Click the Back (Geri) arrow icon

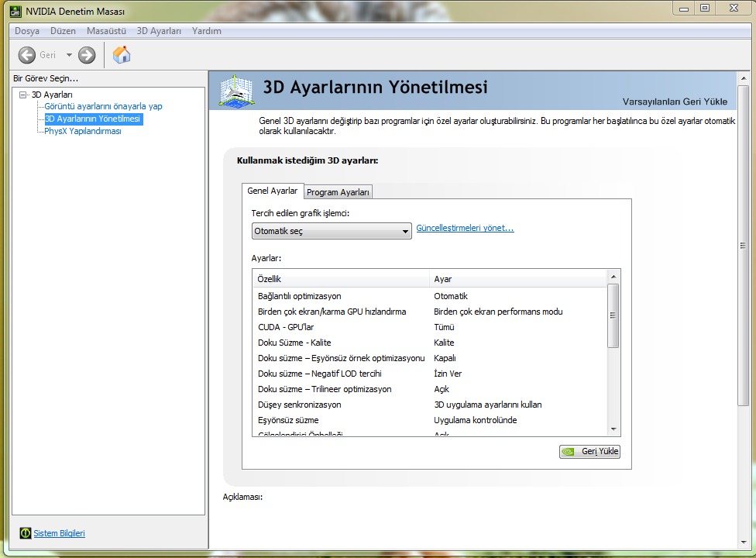coord(27,55)
